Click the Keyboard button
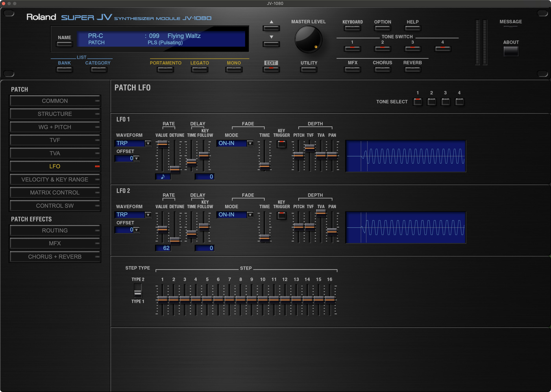 click(352, 28)
